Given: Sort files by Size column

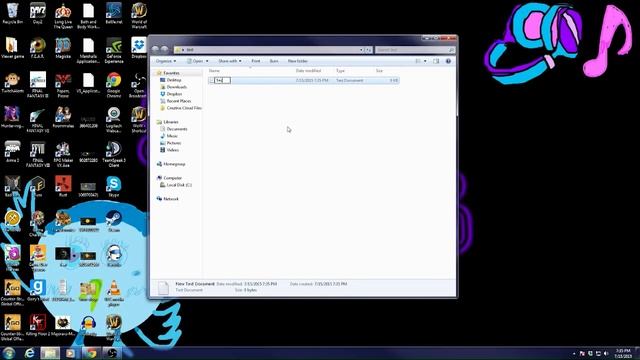Looking at the screenshot, I should pos(380,71).
